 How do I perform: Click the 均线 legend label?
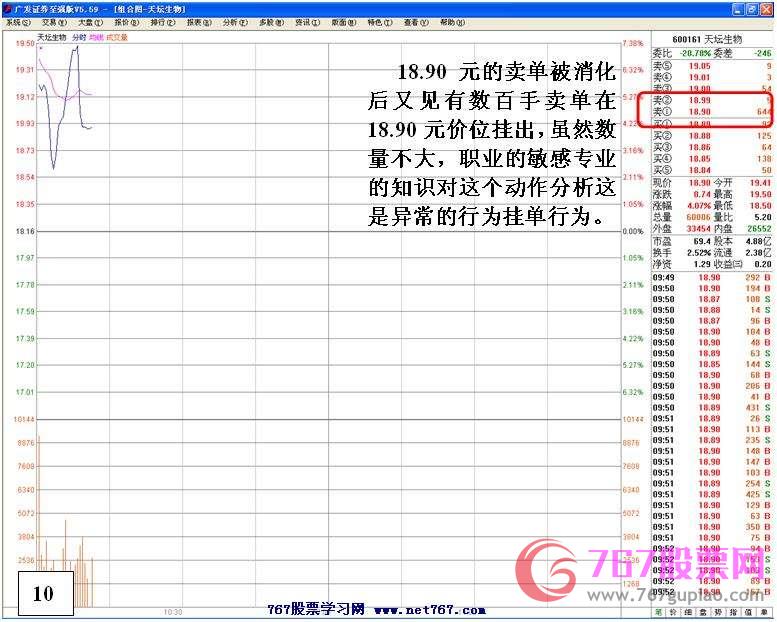coord(96,37)
